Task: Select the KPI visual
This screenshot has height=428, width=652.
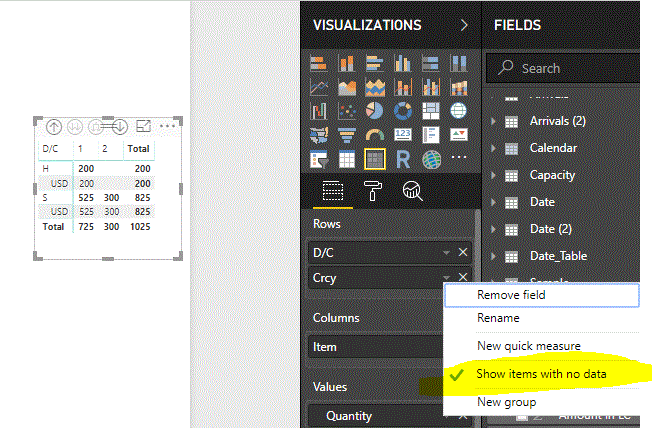Action: tap(458, 135)
